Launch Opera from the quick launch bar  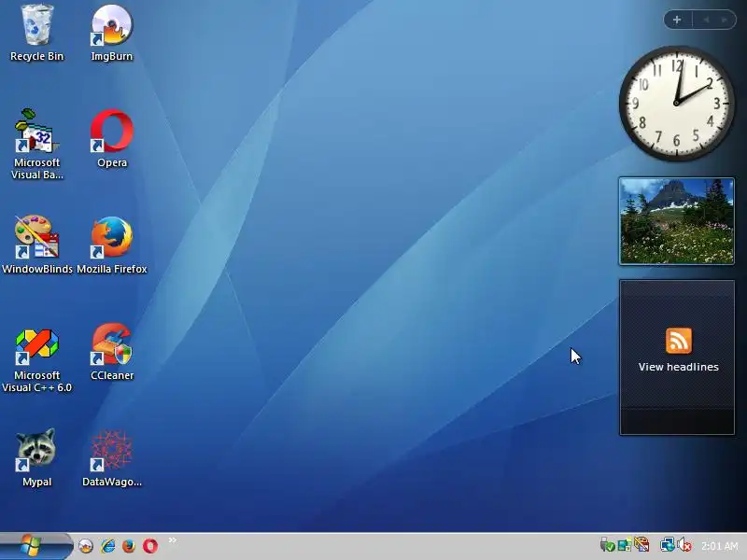pos(150,546)
